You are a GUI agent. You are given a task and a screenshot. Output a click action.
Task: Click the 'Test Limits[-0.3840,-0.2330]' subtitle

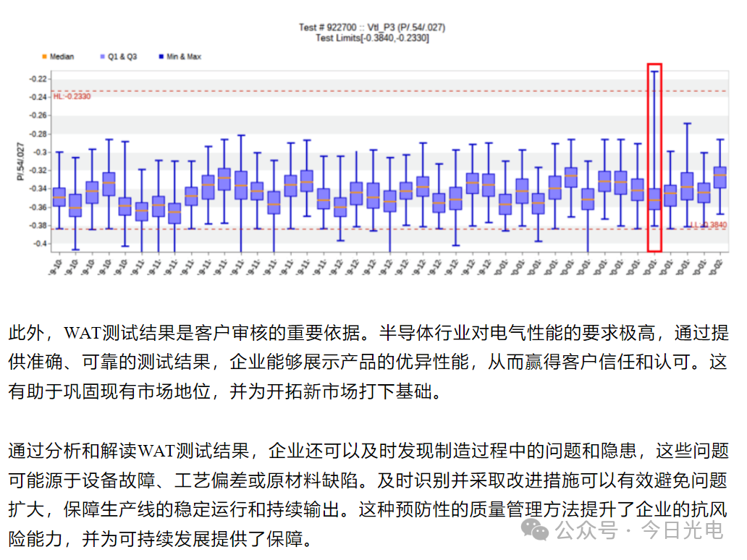pyautogui.click(x=372, y=38)
